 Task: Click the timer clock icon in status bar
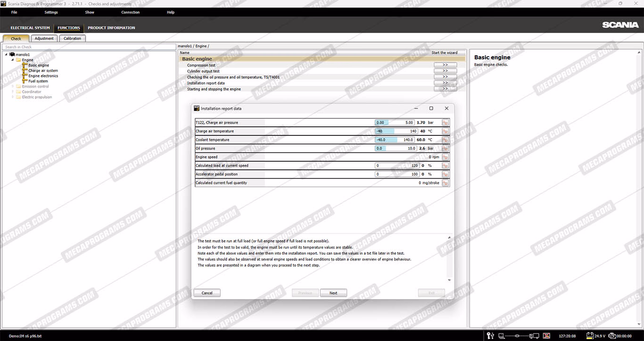(x=612, y=336)
